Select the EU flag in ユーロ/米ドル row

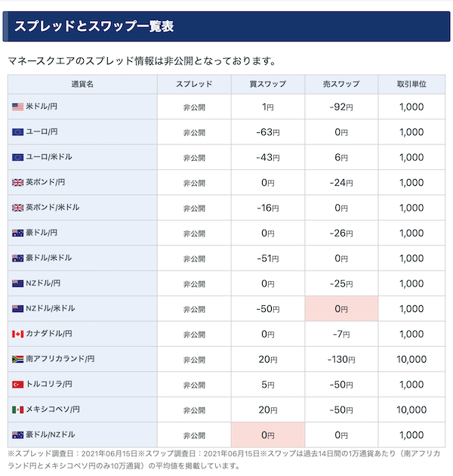pyautogui.click(x=17, y=157)
